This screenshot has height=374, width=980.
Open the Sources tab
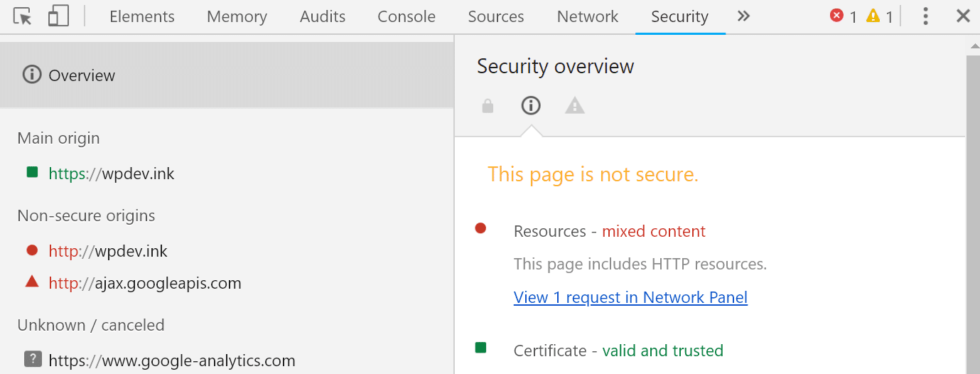point(496,16)
